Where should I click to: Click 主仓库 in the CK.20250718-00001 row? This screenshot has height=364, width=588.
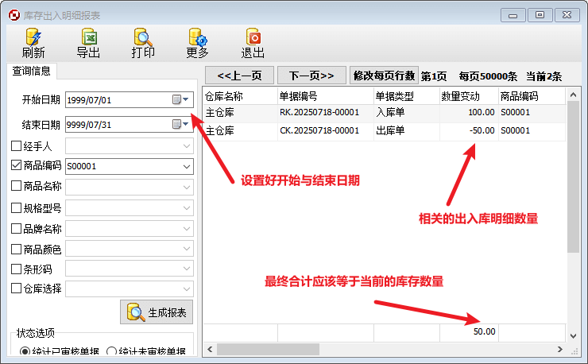click(240, 131)
